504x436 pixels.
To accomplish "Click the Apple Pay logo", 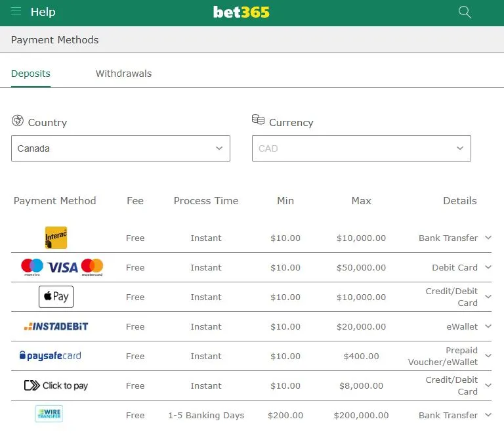I will [56, 296].
